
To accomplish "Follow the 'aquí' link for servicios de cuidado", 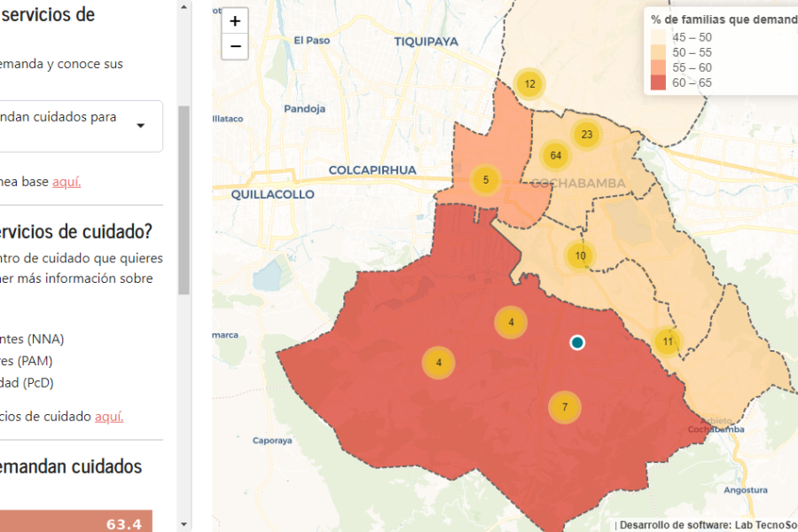I will coord(109,417).
